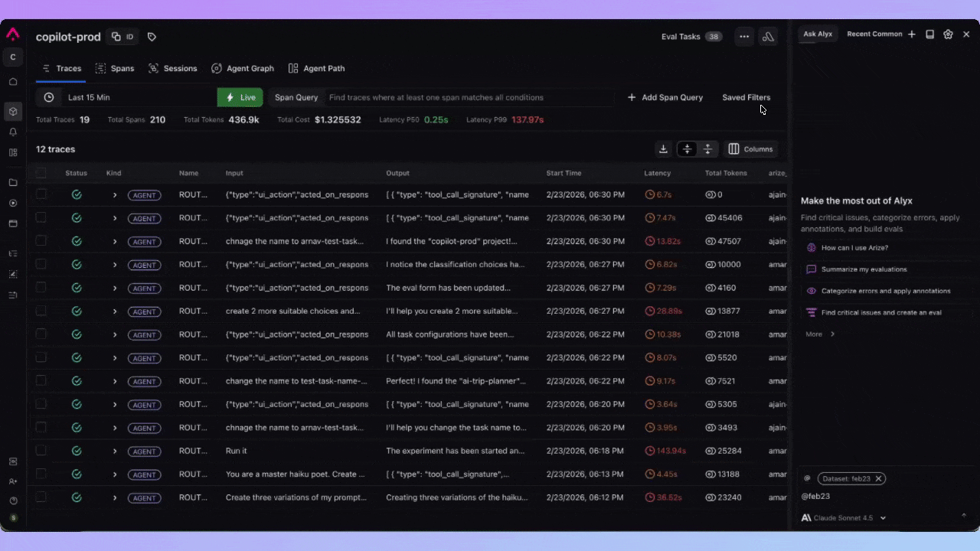This screenshot has height=551, width=980.
Task: Expand More suggestions in Alyx
Action: (x=820, y=334)
